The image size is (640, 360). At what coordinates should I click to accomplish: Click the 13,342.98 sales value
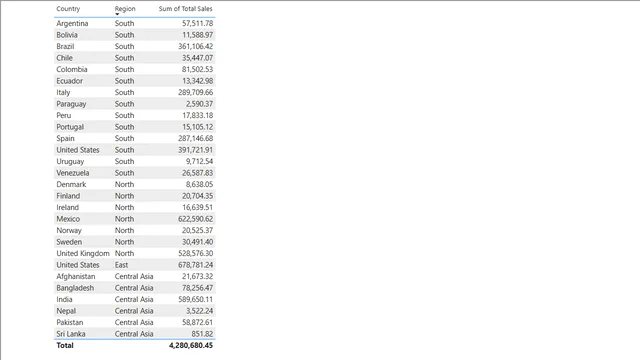tap(198, 81)
